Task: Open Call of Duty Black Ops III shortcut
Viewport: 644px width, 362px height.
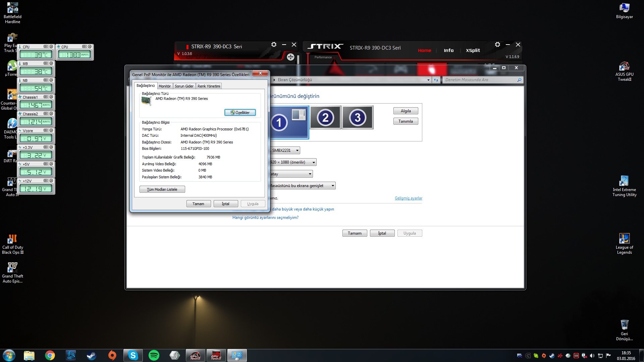Action: tap(13, 244)
